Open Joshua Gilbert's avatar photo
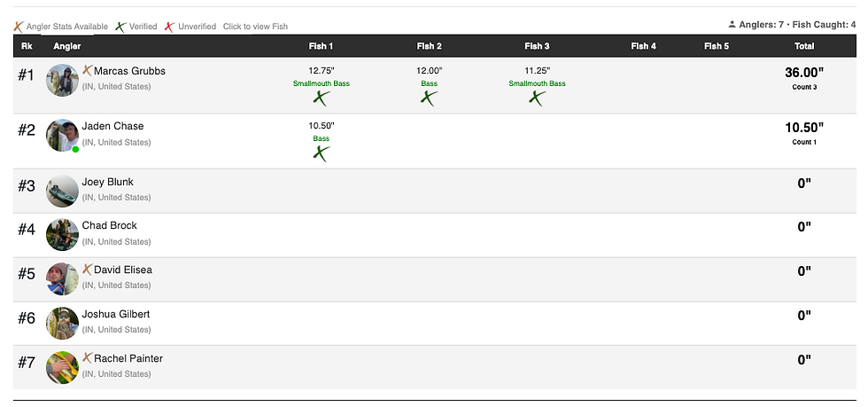The image size is (868, 407). tap(62, 324)
